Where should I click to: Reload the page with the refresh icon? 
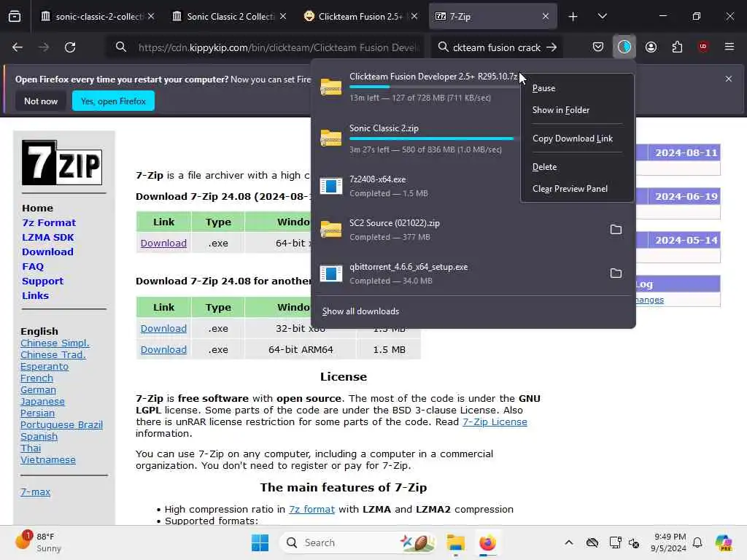70,47
